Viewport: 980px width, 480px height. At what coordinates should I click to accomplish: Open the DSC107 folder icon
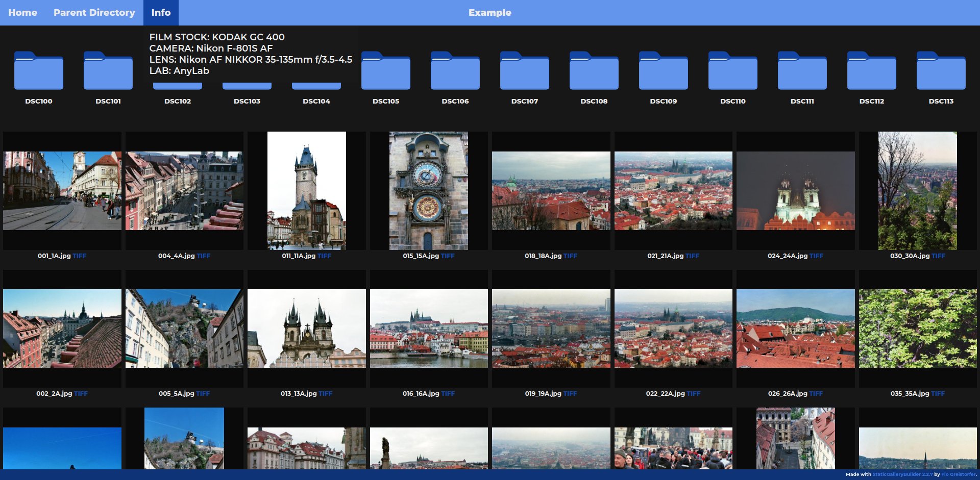pyautogui.click(x=525, y=71)
